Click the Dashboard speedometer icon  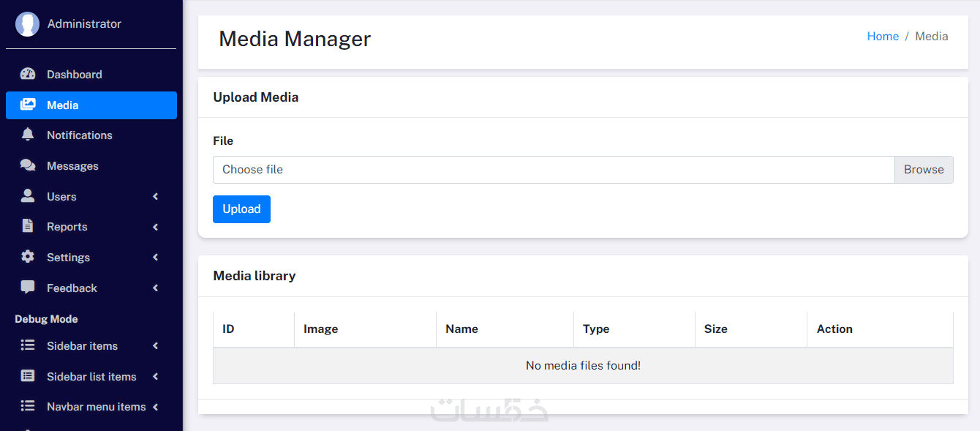28,74
